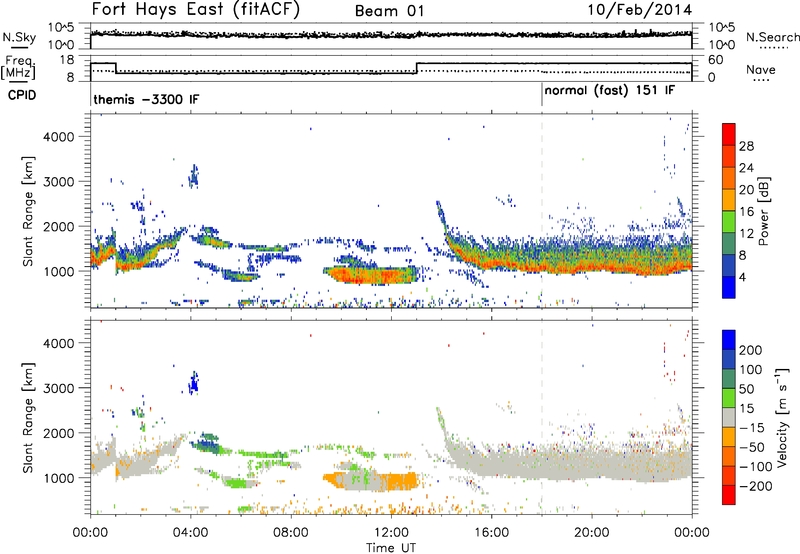Click the '60' Nave axis tick
800x554 pixels.
pyautogui.click(x=716, y=60)
